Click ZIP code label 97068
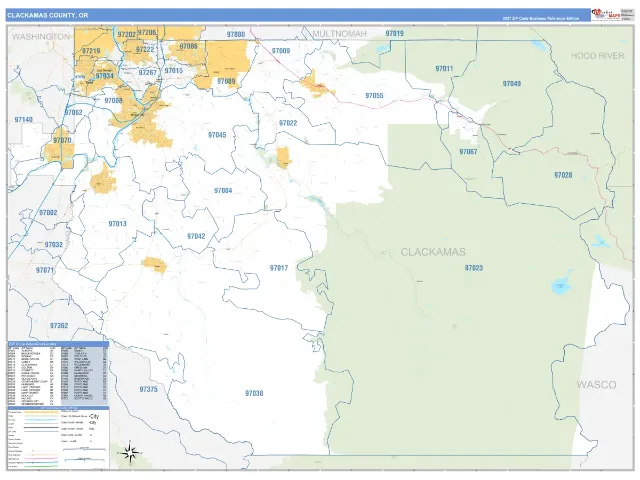This screenshot has height=480, width=640. pyautogui.click(x=113, y=100)
